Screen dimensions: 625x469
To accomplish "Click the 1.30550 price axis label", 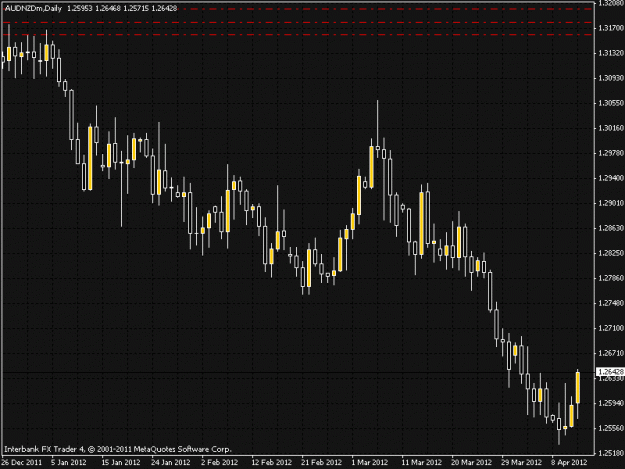I will coord(611,103).
